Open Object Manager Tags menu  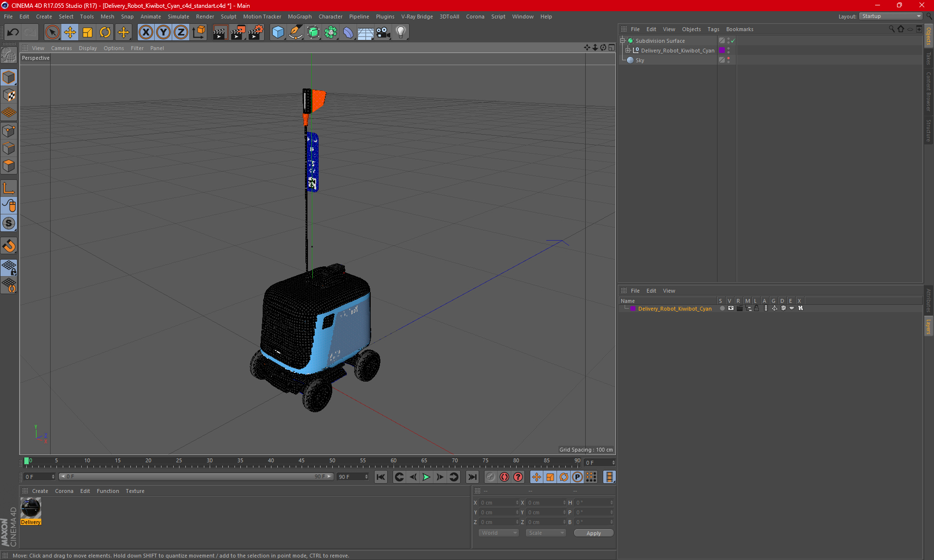tap(713, 29)
